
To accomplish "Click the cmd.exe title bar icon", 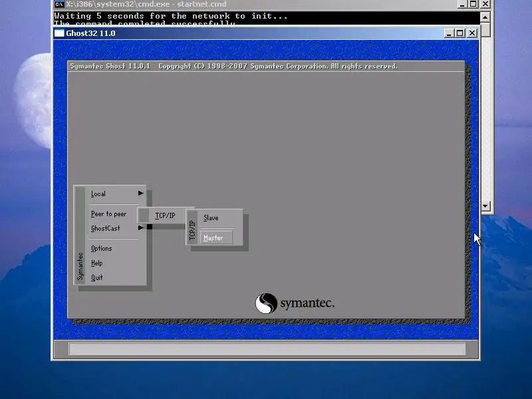I will tap(59, 4).
